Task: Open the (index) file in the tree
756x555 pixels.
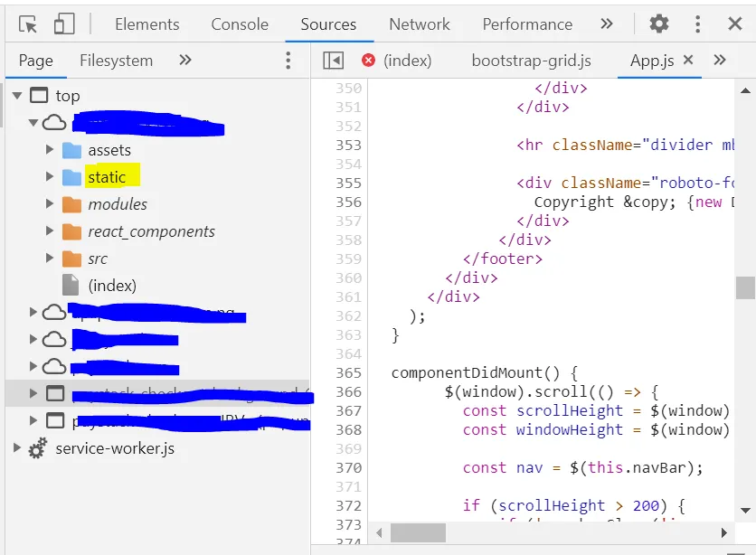Action: (112, 286)
